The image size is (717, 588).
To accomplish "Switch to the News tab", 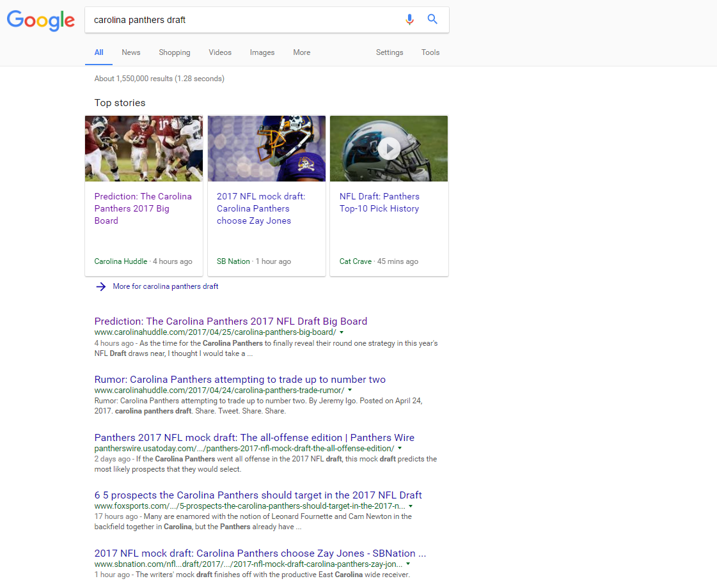I will (130, 52).
